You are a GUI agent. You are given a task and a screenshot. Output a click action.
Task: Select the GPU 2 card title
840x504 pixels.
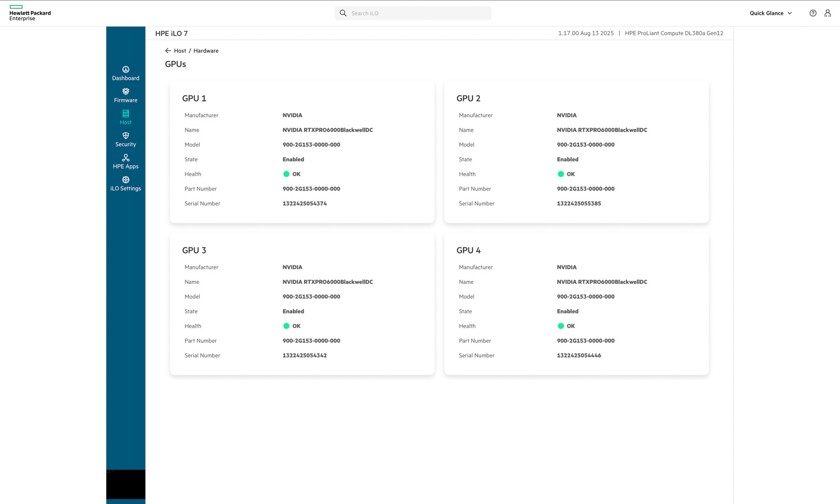(468, 99)
